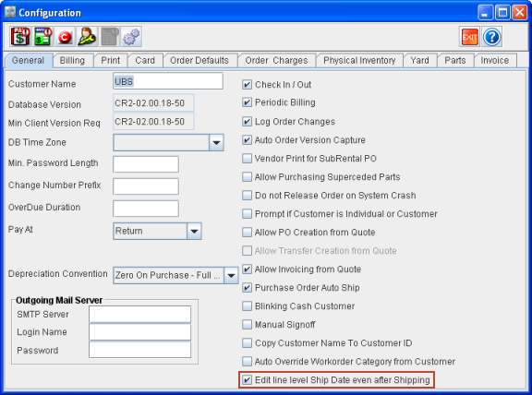Viewport: 532px width, 395px height.
Task: Click the red EXIT icon
Action: pyautogui.click(x=469, y=37)
